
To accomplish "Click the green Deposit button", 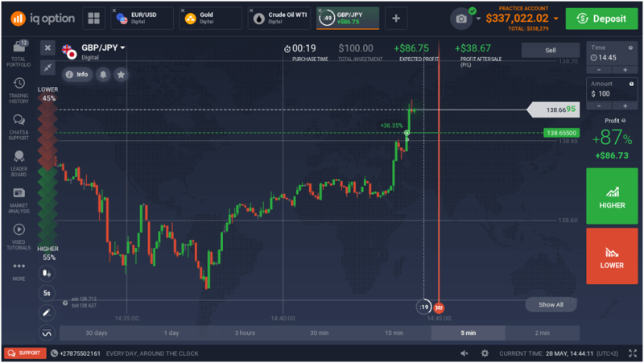I will click(601, 19).
